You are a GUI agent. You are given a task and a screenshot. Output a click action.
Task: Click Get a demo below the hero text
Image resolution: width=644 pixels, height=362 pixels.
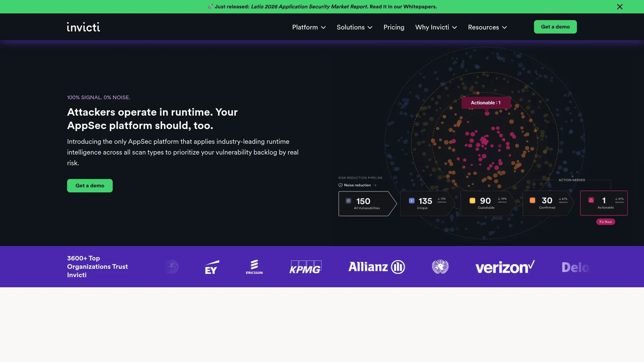coord(90,185)
